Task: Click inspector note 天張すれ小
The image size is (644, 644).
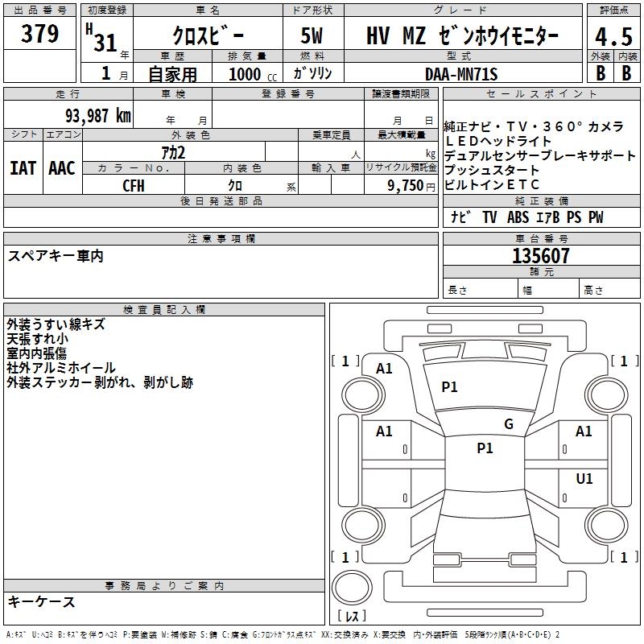Action: (37, 339)
